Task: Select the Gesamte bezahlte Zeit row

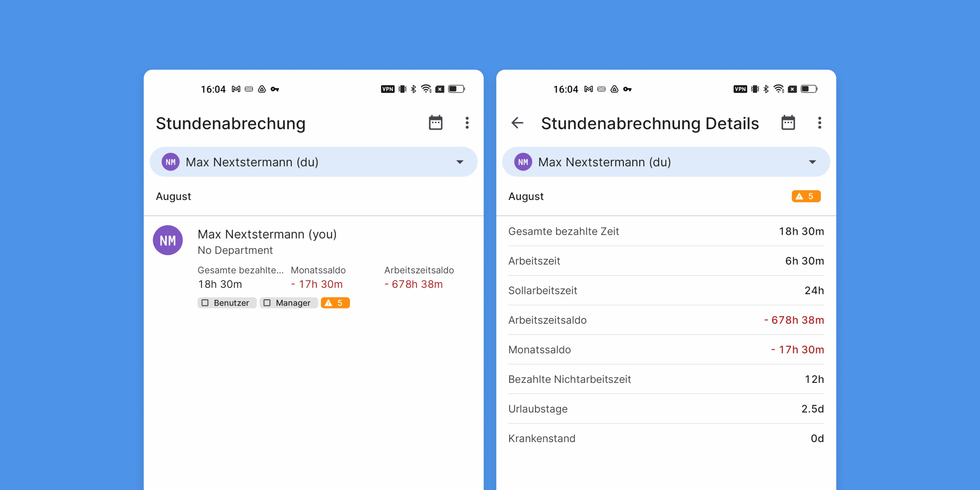Action: pyautogui.click(x=666, y=231)
